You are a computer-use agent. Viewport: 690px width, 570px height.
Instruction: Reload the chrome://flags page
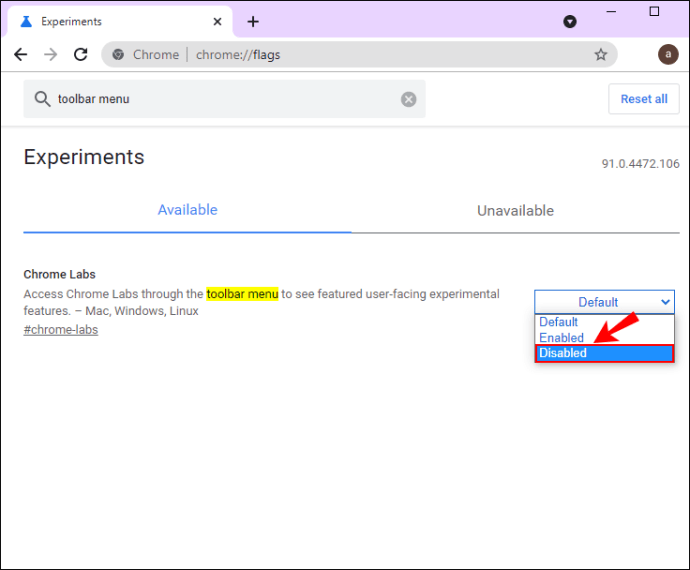tap(81, 55)
